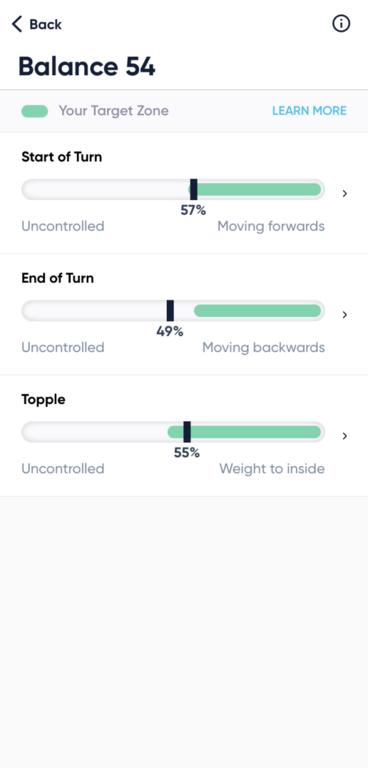This screenshot has height=768, width=368.
Task: Select the Topple heading
Action: (x=44, y=400)
